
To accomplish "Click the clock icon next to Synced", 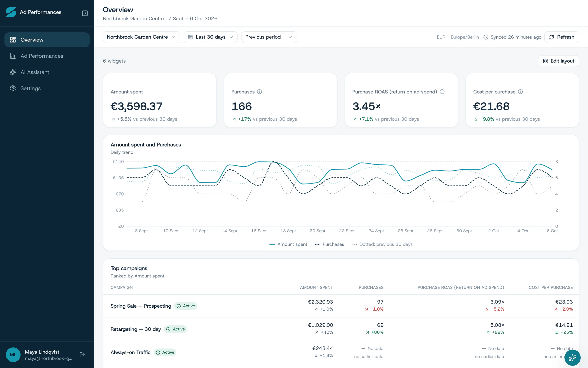I will click(486, 37).
